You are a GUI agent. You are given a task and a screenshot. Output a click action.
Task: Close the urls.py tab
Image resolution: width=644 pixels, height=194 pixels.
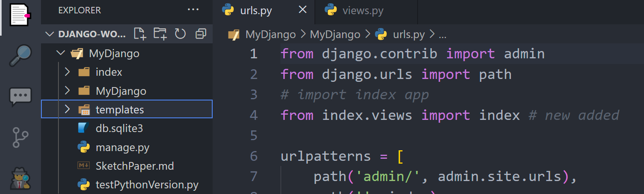click(x=303, y=10)
